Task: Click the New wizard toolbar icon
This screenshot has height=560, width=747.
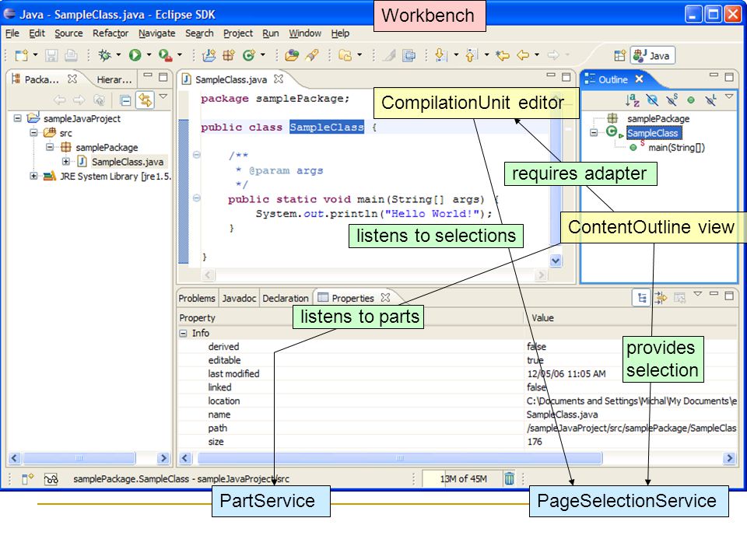Action: pos(22,55)
